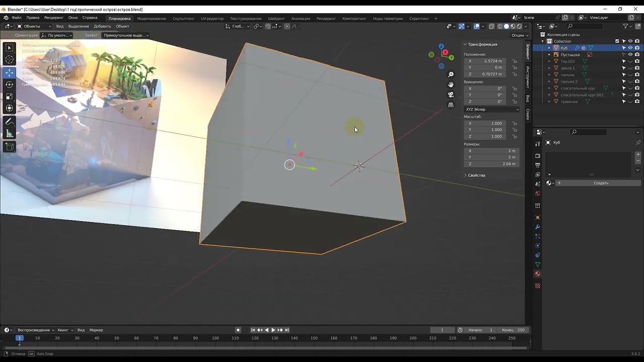This screenshot has width=644, height=362.
Task: Click the pan view hand icon
Action: (451, 84)
